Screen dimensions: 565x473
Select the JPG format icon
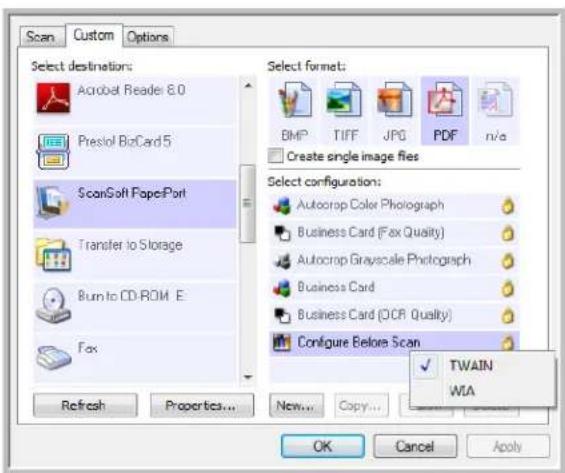point(395,99)
